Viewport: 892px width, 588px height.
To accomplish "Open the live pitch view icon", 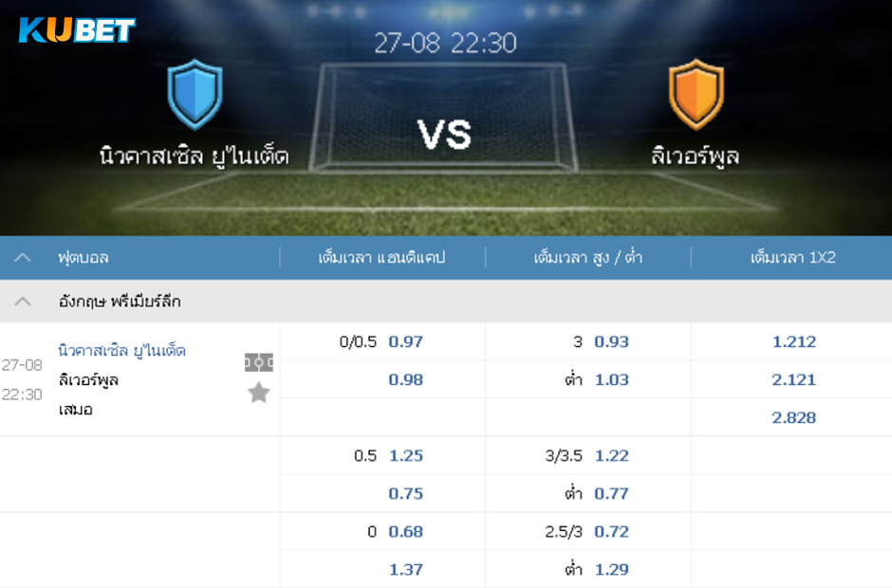I will [259, 362].
